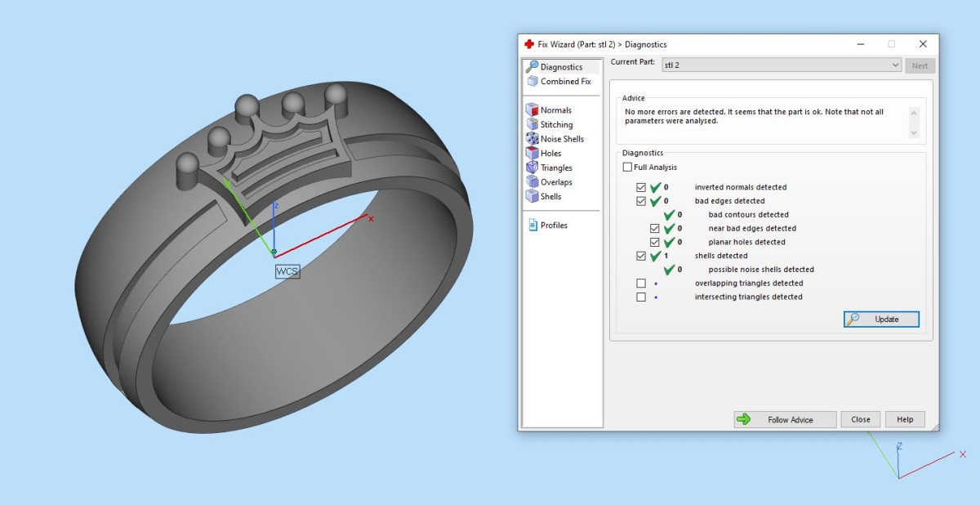This screenshot has height=505, width=980.
Task: Open the Profiles document icon
Action: tap(532, 225)
